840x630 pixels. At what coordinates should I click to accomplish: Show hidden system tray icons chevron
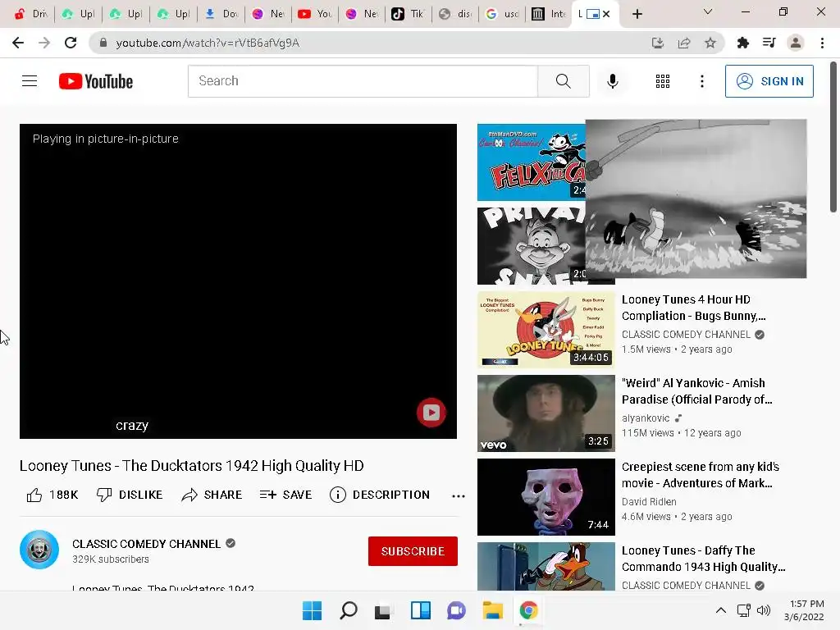point(721,610)
